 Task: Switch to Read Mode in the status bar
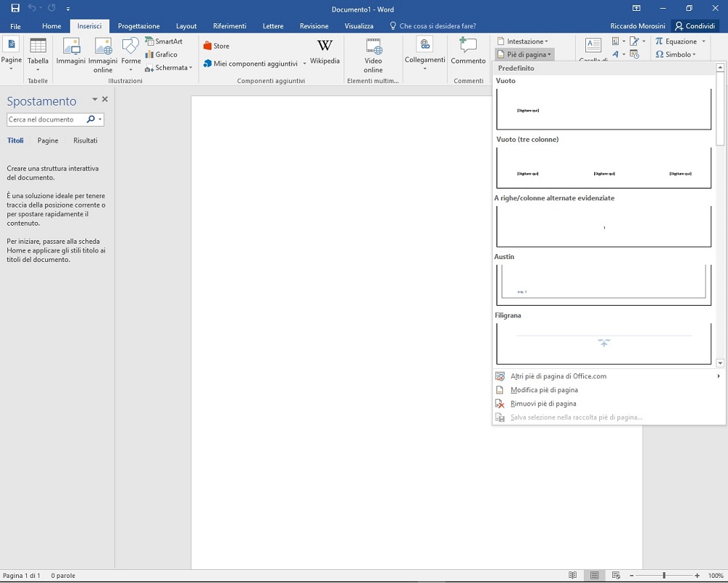[572, 576]
